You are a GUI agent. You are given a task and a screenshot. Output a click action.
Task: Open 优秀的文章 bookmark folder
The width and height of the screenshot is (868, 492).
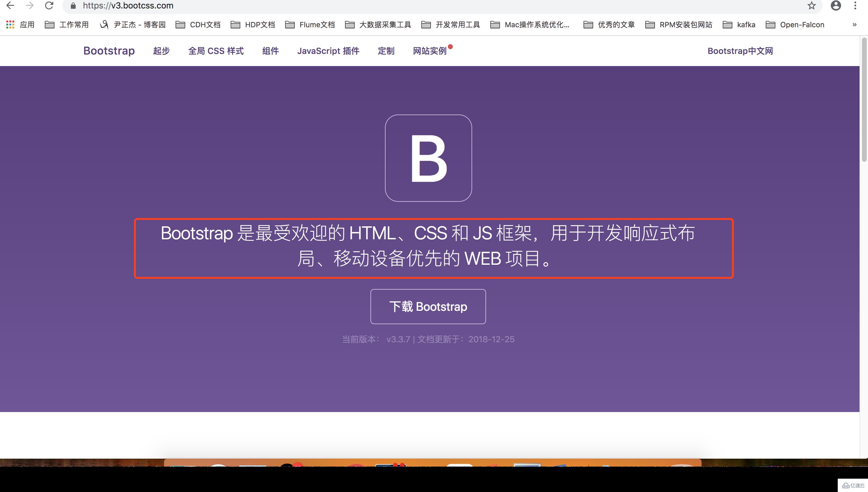coord(609,25)
